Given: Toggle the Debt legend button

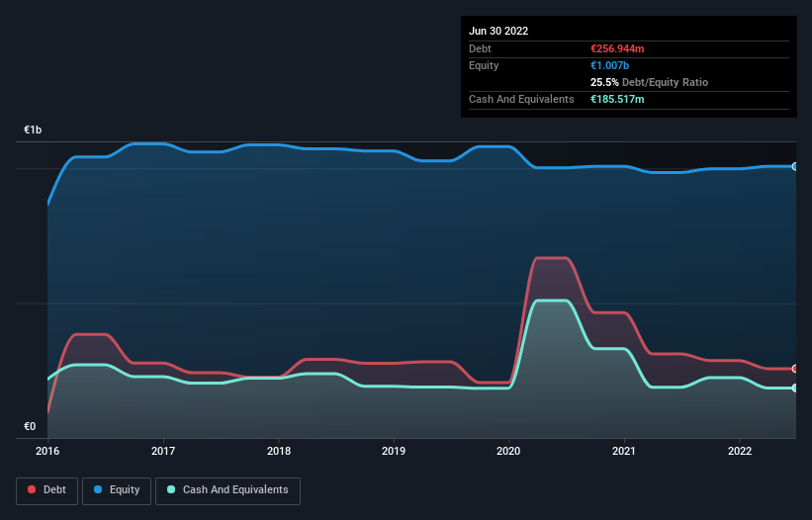Looking at the screenshot, I should 47,490.
